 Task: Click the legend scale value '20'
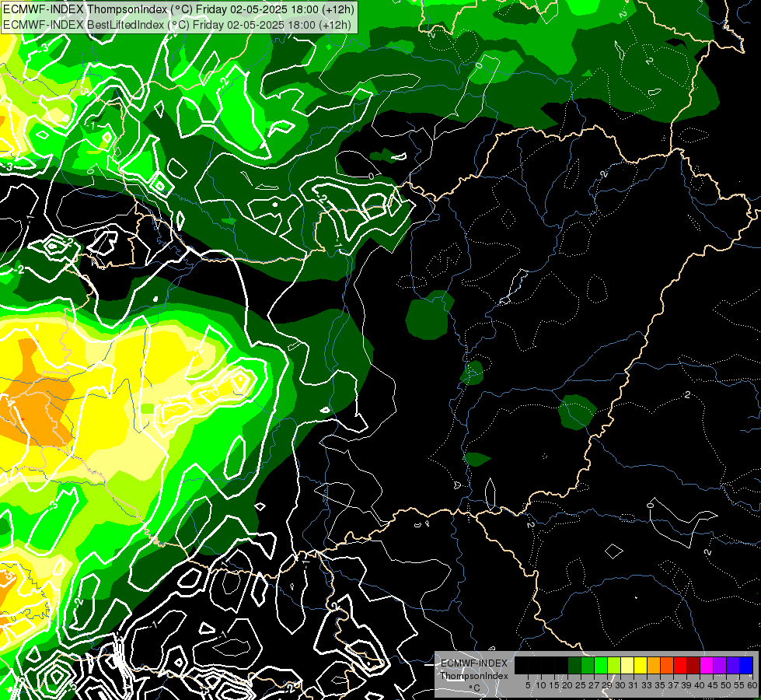(567, 685)
